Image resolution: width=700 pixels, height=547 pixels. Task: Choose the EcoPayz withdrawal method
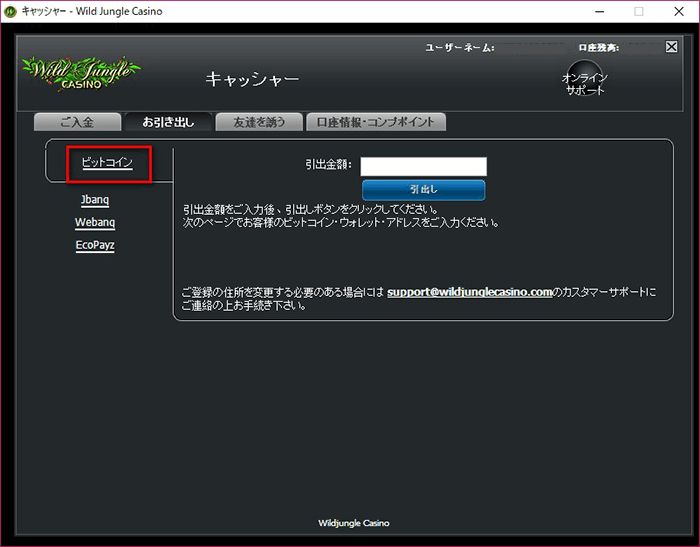tap(95, 245)
